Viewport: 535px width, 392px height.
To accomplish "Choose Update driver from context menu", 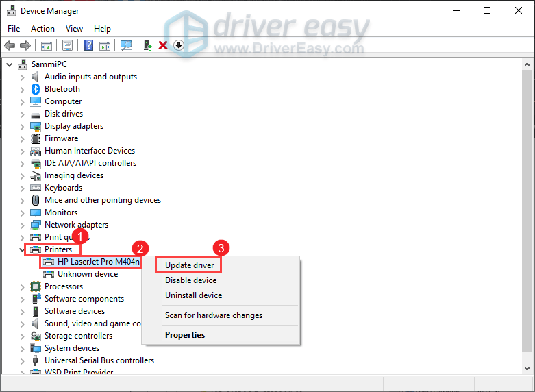I will 189,265.
